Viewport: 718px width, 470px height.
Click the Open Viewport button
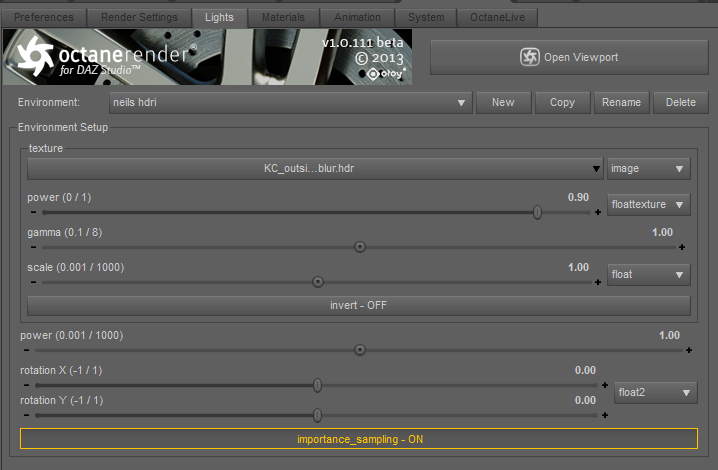click(569, 57)
